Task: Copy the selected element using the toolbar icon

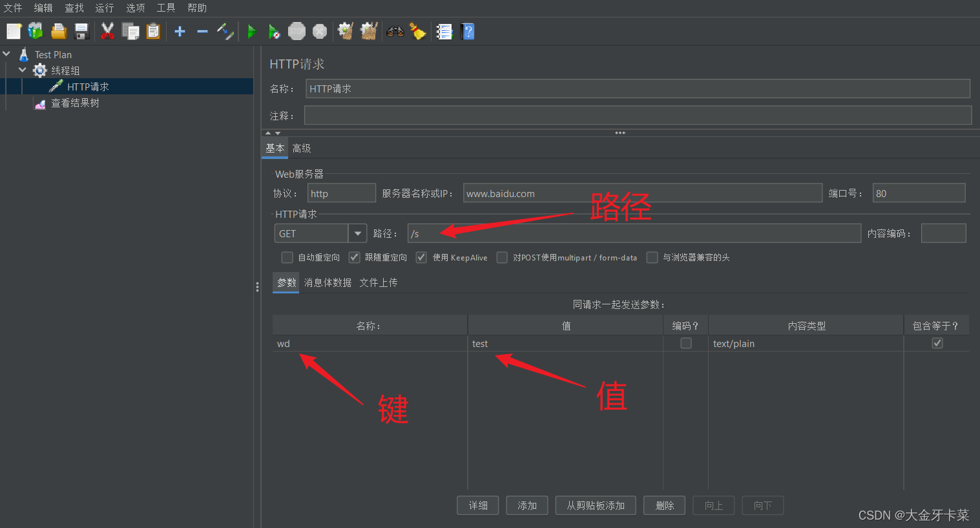Action: [130, 31]
